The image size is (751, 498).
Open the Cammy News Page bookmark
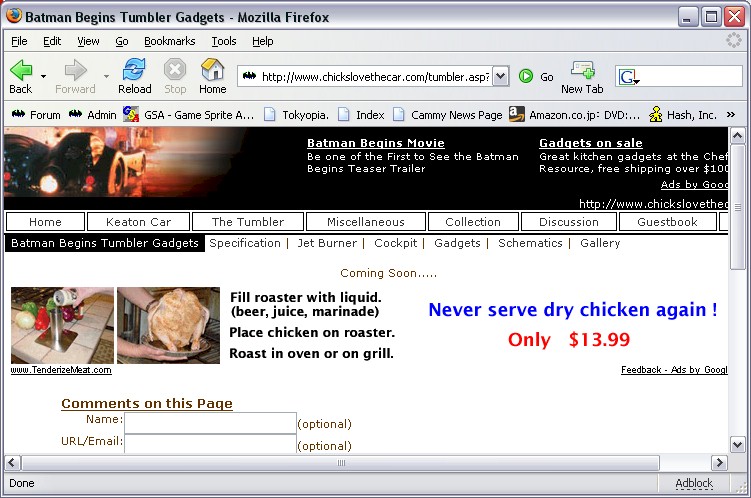[448, 115]
